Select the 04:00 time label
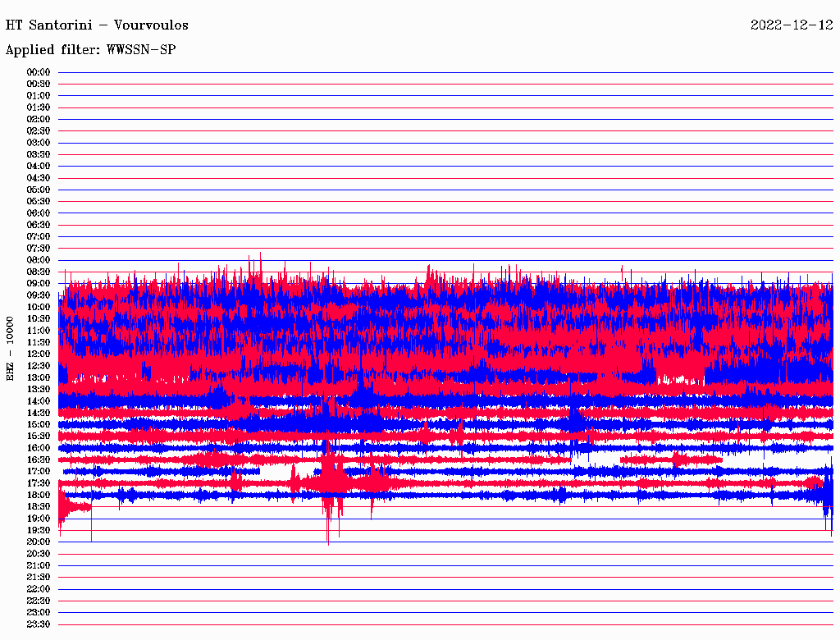This screenshot has height=640, width=840. 39,167
